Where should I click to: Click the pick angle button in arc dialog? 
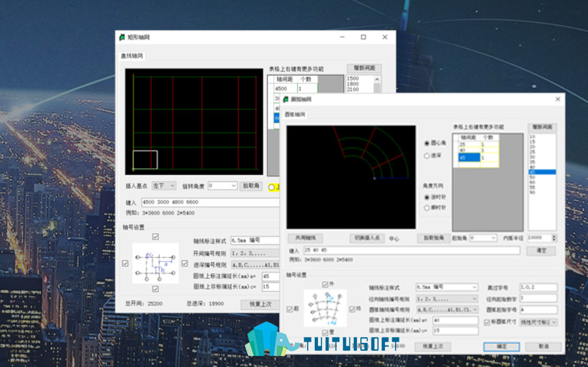[x=434, y=238]
